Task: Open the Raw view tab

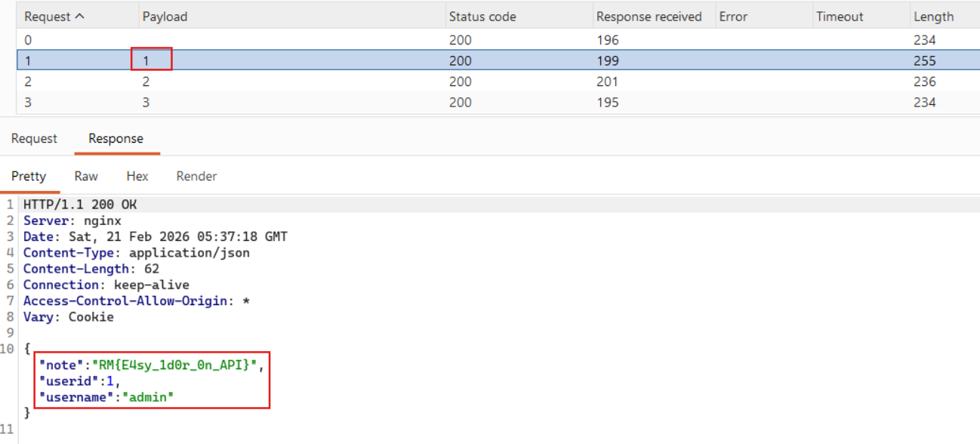Action: pyautogui.click(x=86, y=177)
